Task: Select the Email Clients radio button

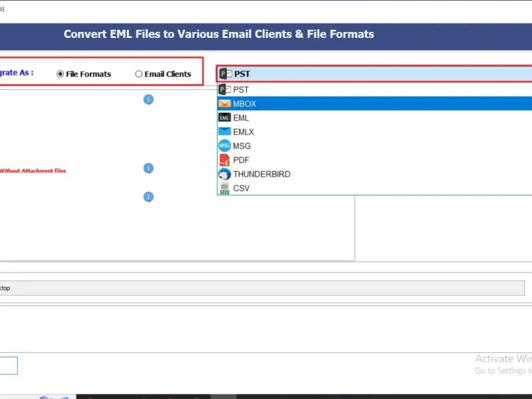Action: pyautogui.click(x=139, y=74)
